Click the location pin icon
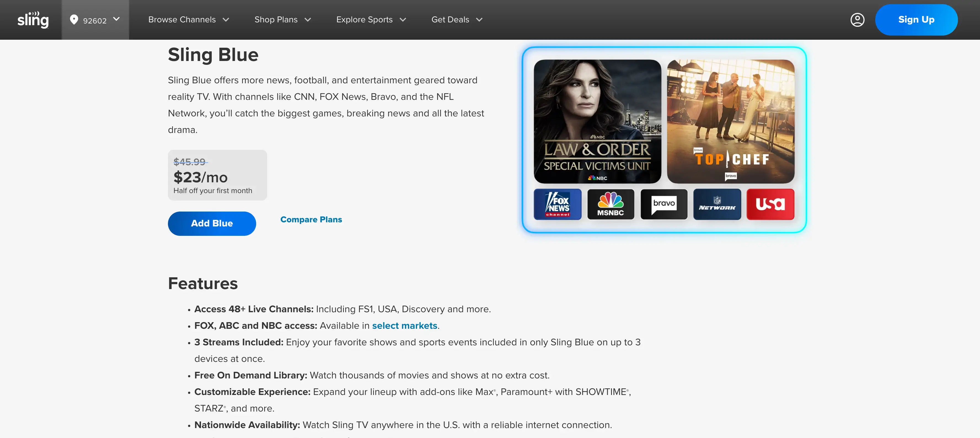Image resolution: width=980 pixels, height=438 pixels. point(74,19)
